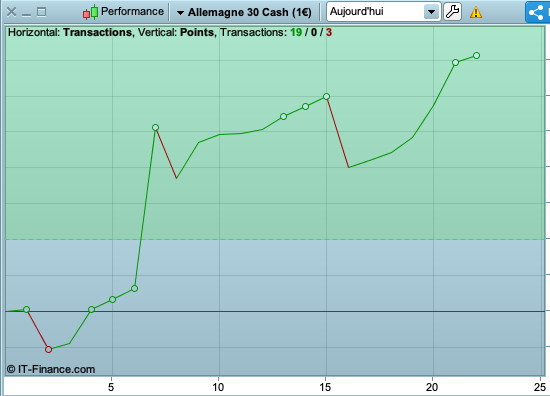
Task: Click the bold Transactions horizontal axis label
Action: pos(98,32)
